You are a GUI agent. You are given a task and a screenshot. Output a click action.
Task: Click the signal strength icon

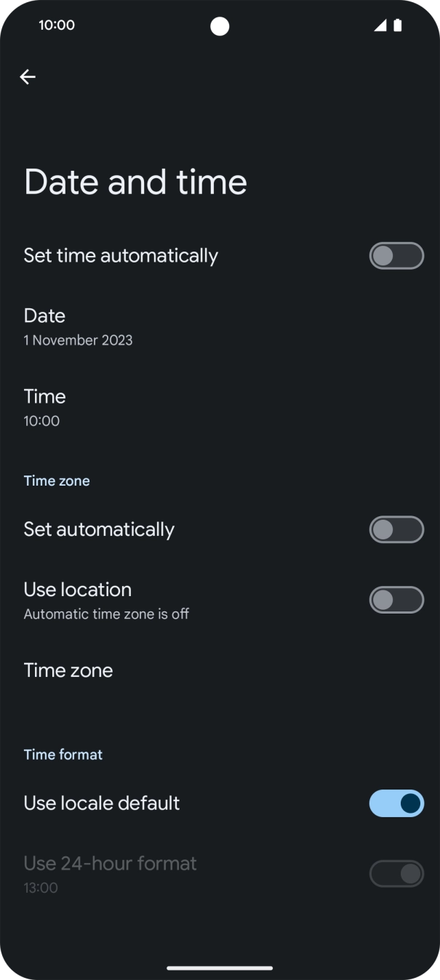[380, 25]
